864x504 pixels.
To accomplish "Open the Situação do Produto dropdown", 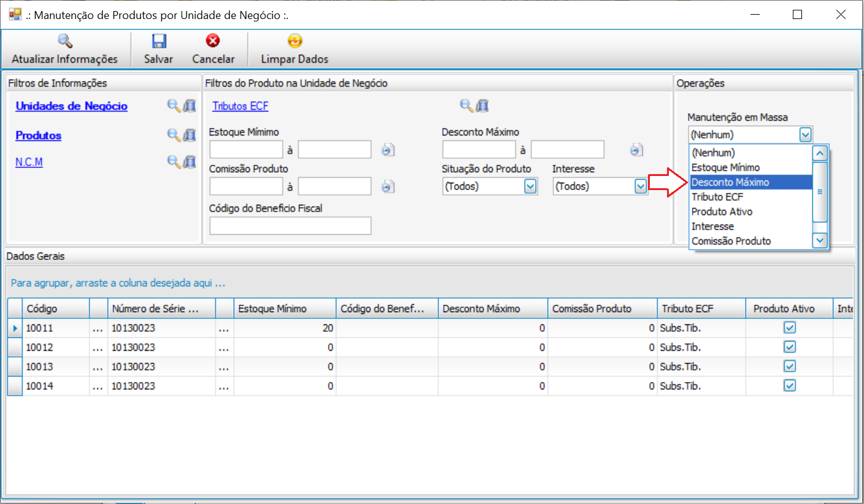I will pyautogui.click(x=531, y=186).
